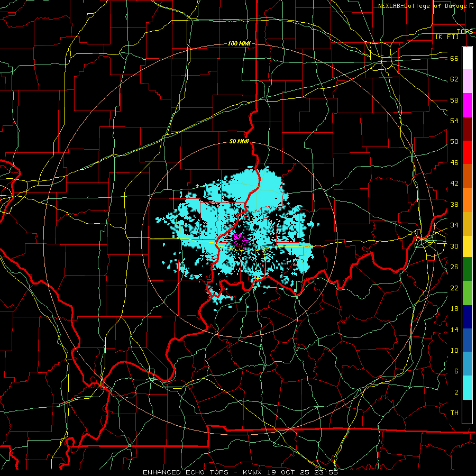476x476 pixels.
Task: Click the legend value 6
Action: pos(456,371)
